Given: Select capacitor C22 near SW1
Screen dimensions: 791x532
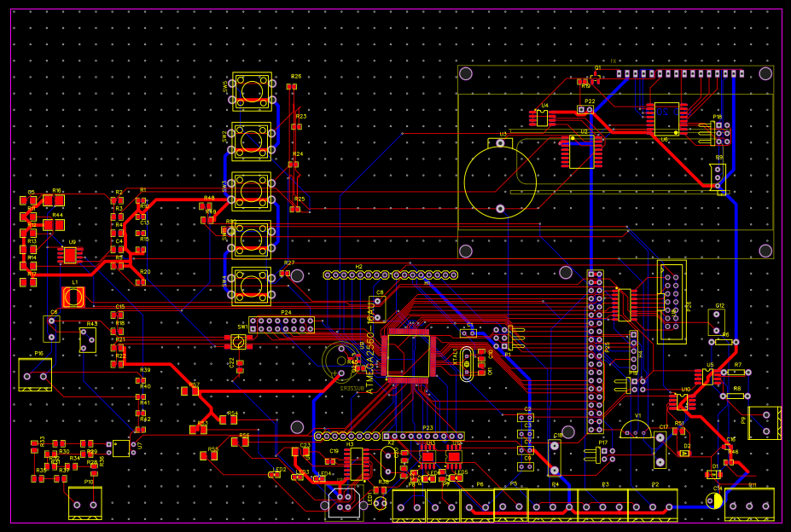Looking at the screenshot, I should pyautogui.click(x=239, y=364).
